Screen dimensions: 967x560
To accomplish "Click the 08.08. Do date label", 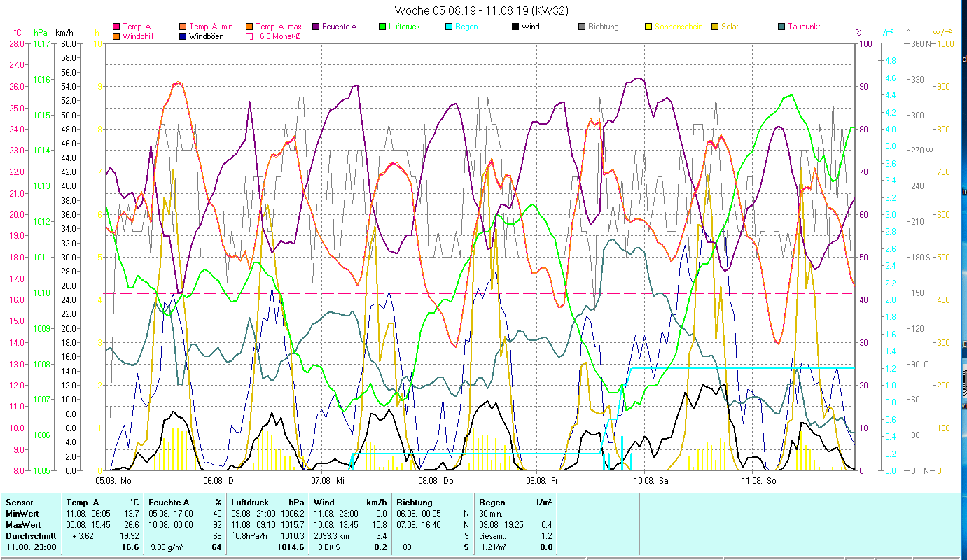I will 436,481.
